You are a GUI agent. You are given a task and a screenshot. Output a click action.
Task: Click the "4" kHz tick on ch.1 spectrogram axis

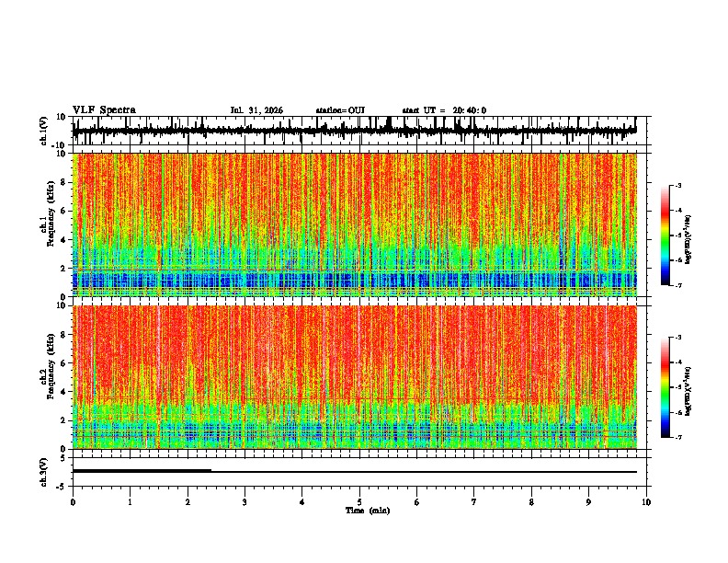click(64, 240)
